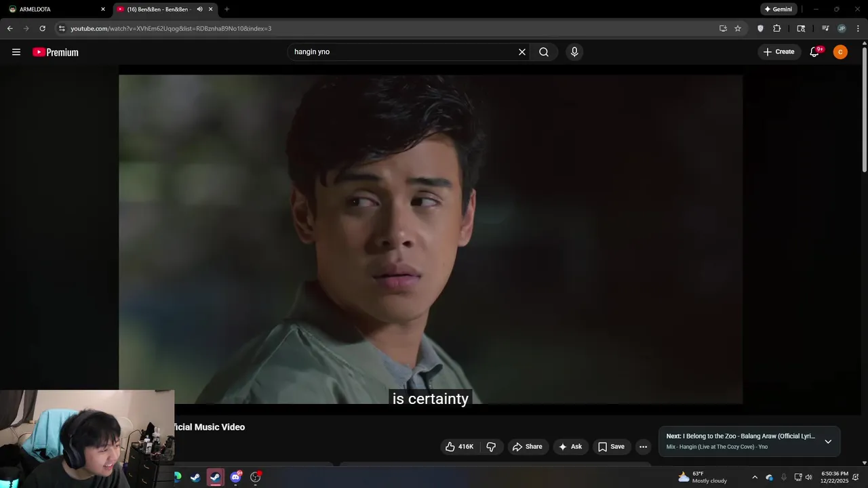Image resolution: width=868 pixels, height=488 pixels.
Task: Open a new browser tab
Action: [226, 9]
